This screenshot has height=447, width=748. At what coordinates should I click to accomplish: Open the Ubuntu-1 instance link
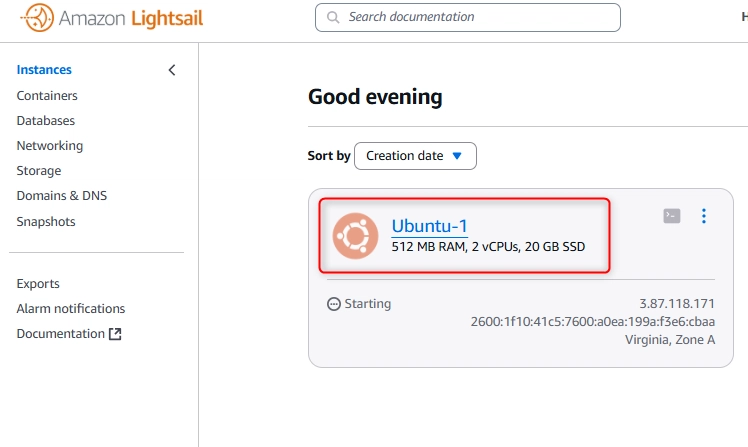point(429,226)
